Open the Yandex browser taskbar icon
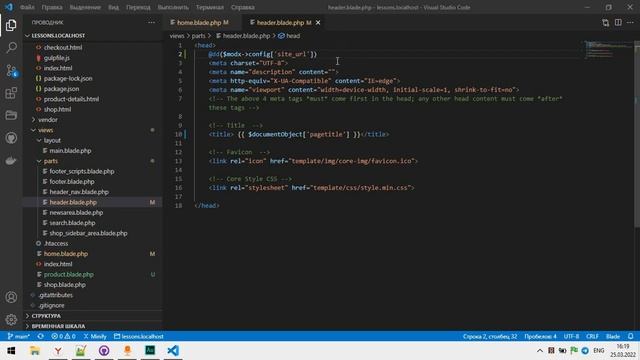 (58, 351)
